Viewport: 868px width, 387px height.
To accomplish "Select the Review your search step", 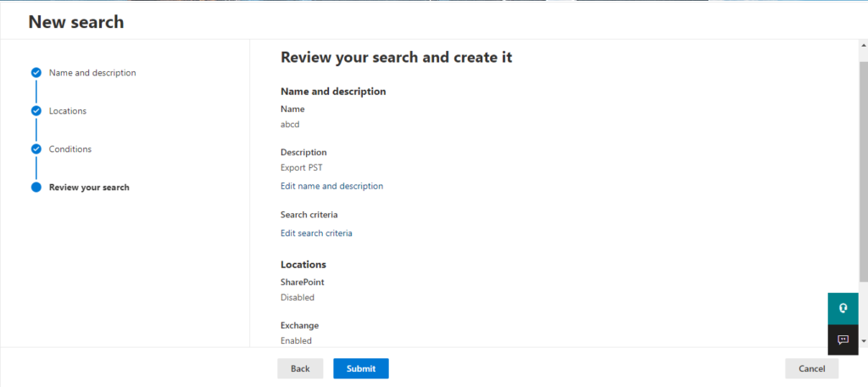I will [x=89, y=188].
